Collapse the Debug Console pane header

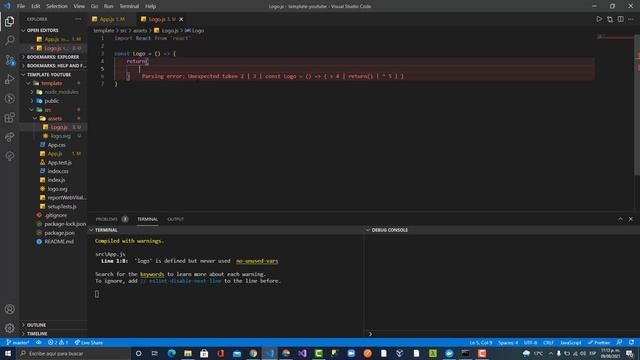389,230
